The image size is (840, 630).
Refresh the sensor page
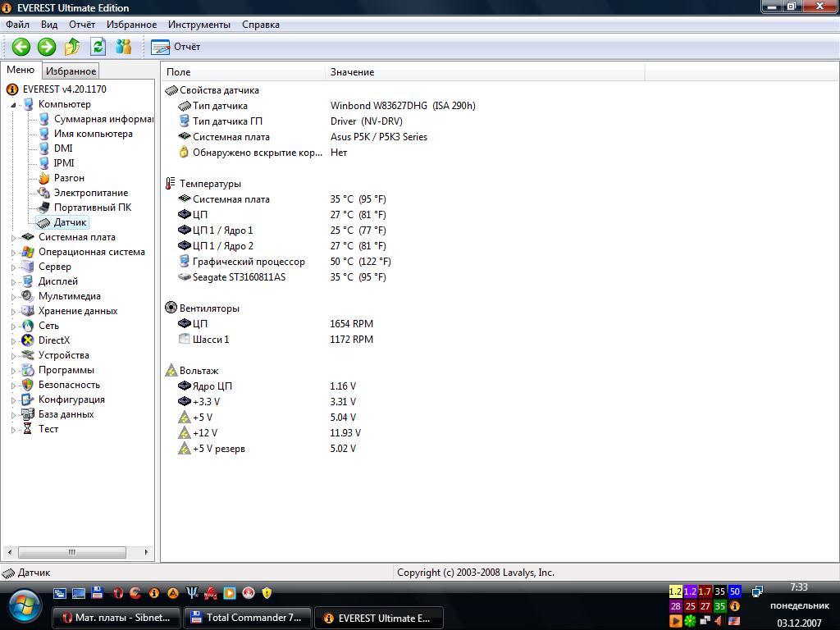(x=98, y=47)
